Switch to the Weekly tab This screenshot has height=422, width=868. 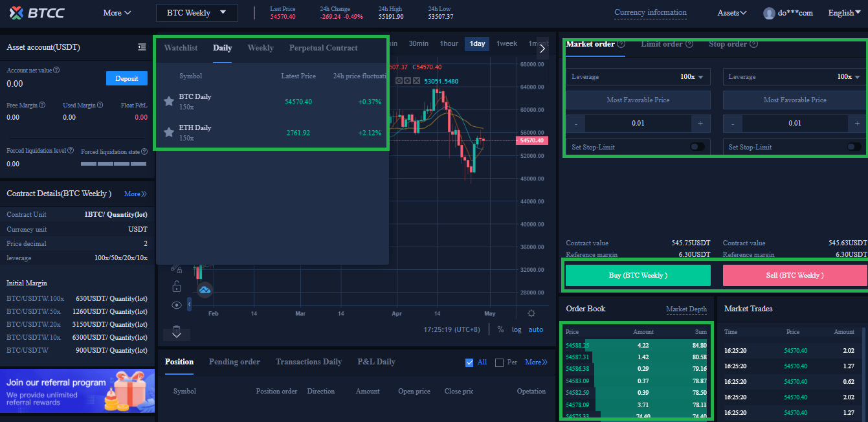coord(260,48)
